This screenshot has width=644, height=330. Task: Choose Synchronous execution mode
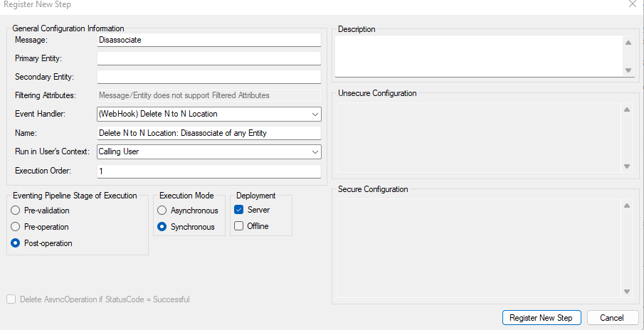162,227
